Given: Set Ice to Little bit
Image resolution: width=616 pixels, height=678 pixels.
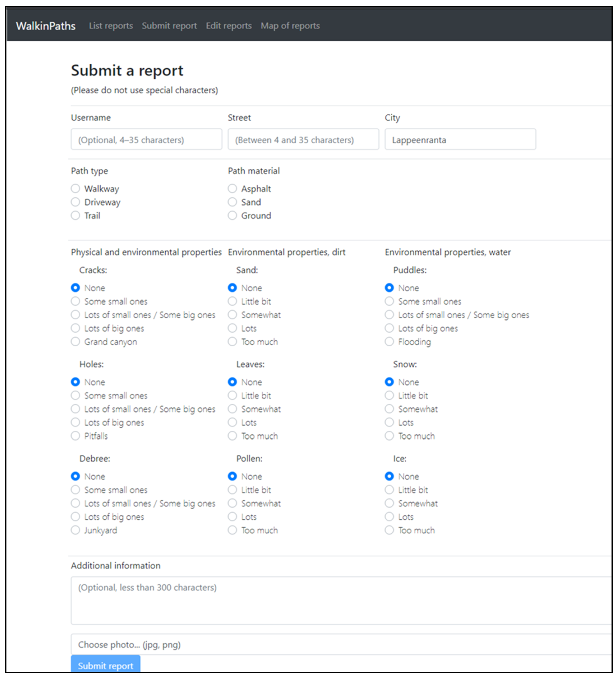Looking at the screenshot, I should [389, 490].
